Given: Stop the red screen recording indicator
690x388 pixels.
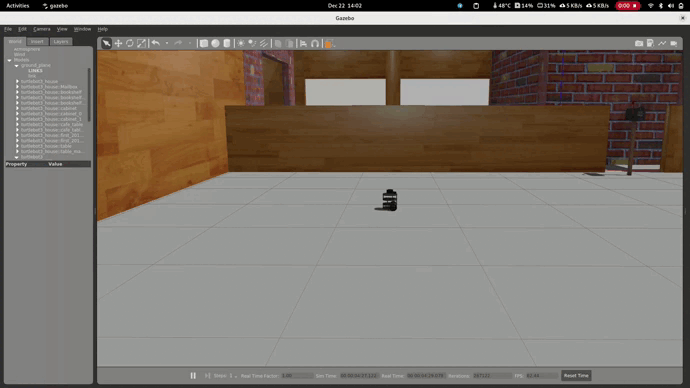Looking at the screenshot, I should [628, 6].
